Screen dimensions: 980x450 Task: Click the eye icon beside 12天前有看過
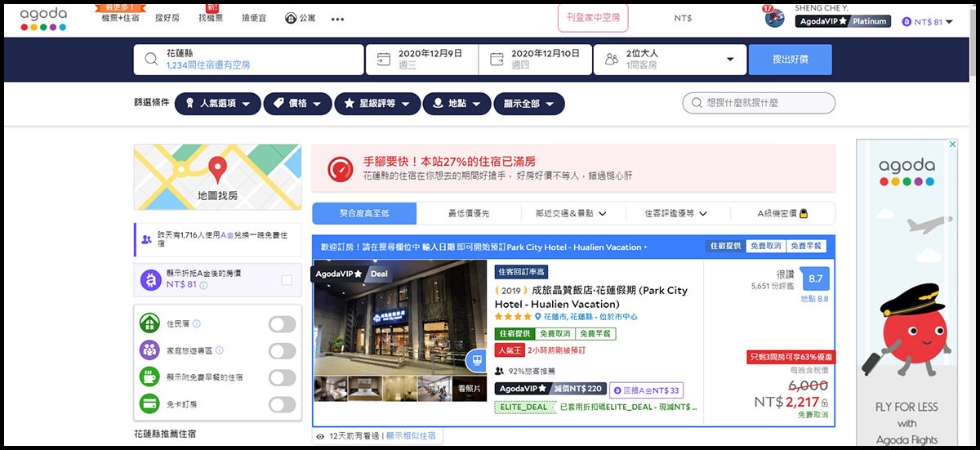point(320,437)
